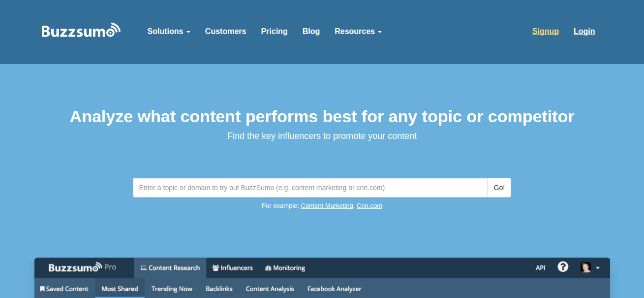Switch to the Facebook Analyzer tab
The image size is (644, 298).
tap(335, 289)
